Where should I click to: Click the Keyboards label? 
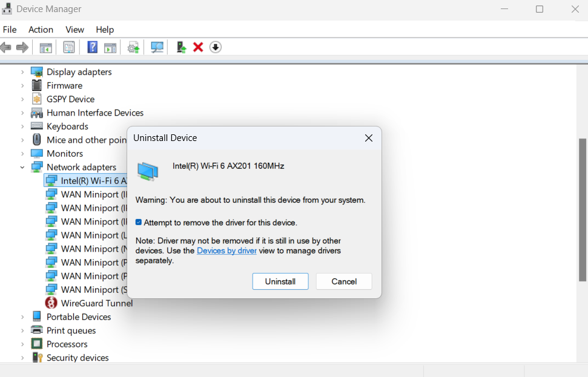(x=67, y=126)
